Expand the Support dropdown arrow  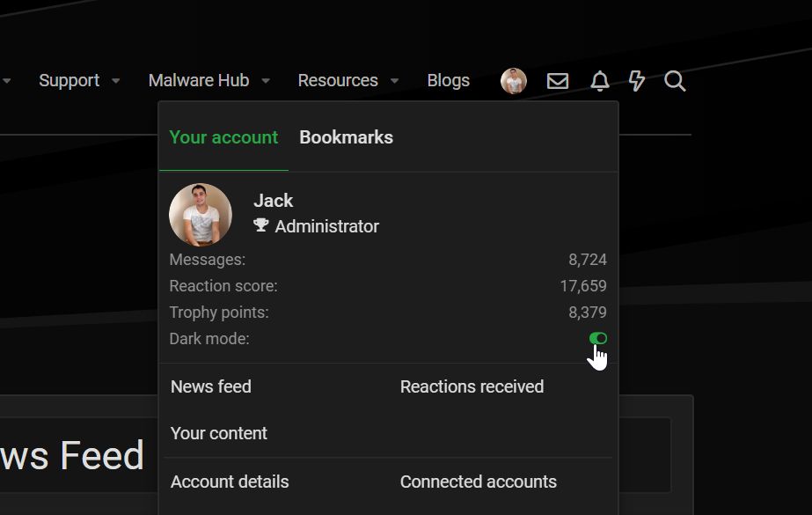coord(115,81)
